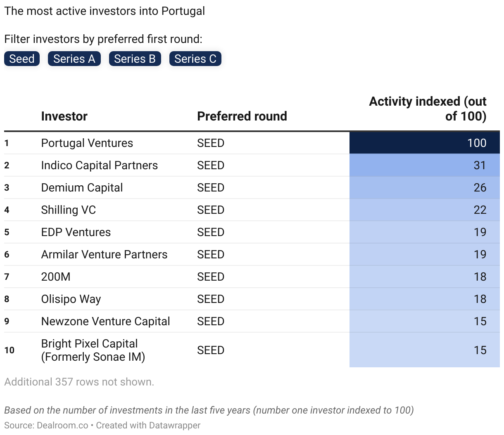Image resolution: width=504 pixels, height=435 pixels.
Task: Click the Demium Capital investor name
Action: 82,188
